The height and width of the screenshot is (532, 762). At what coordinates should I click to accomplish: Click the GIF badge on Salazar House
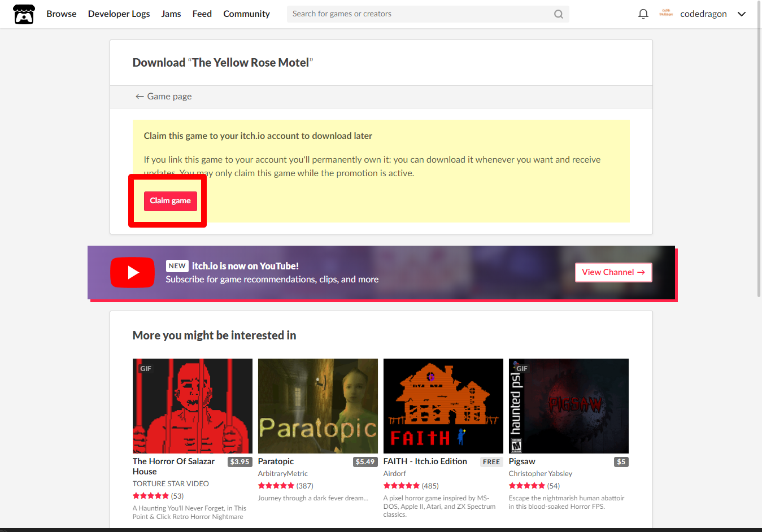coord(146,369)
